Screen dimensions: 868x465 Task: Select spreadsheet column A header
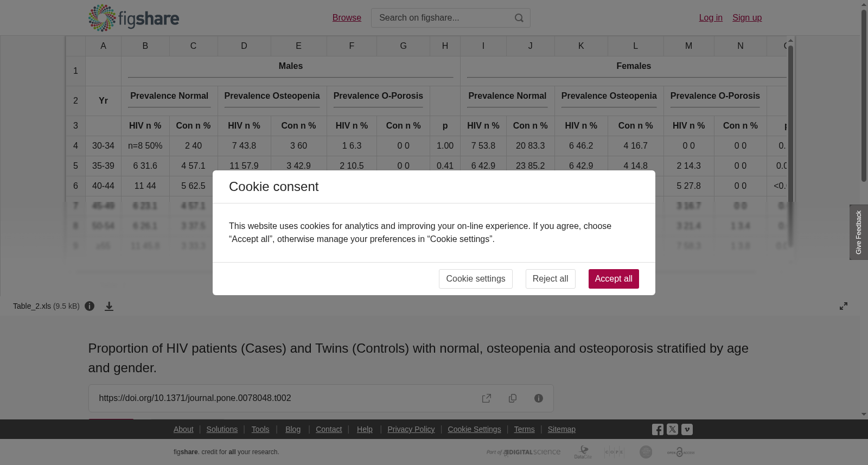coord(103,46)
